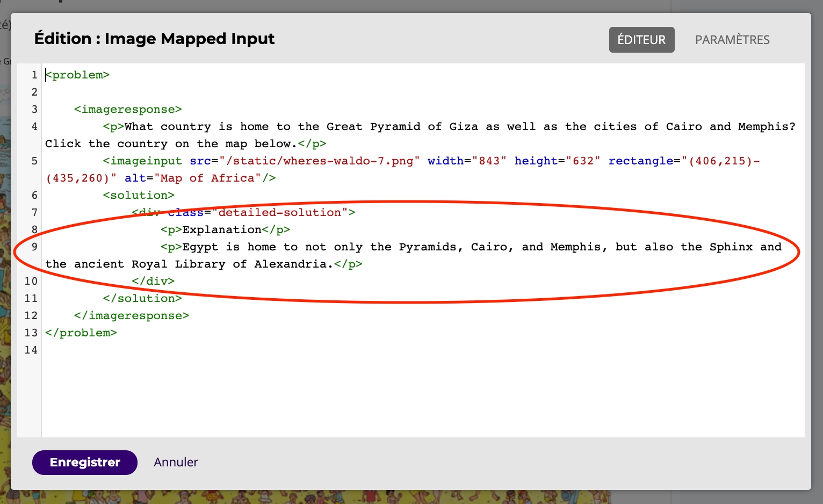Click the closing </problem> tag

(81, 333)
